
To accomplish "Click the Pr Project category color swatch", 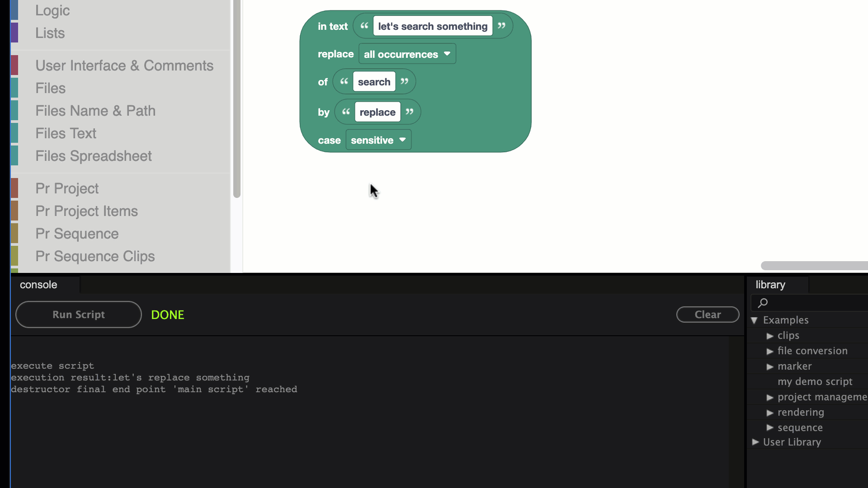I will (x=14, y=188).
